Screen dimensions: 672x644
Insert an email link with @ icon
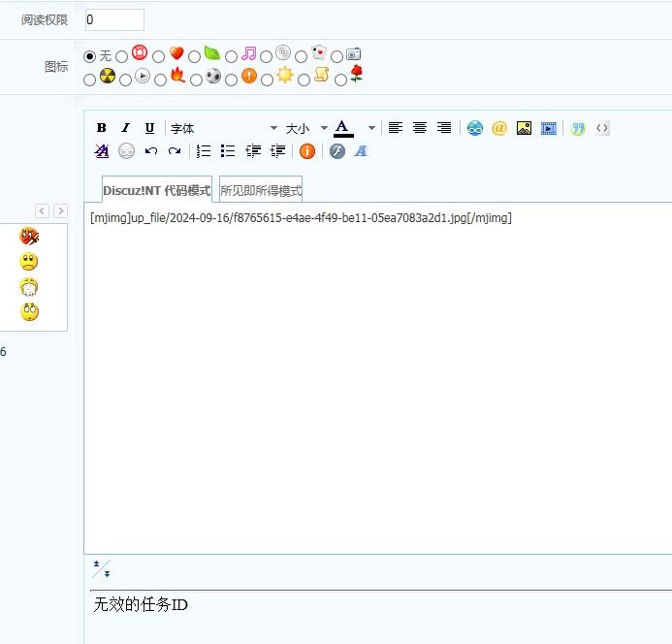[499, 128]
